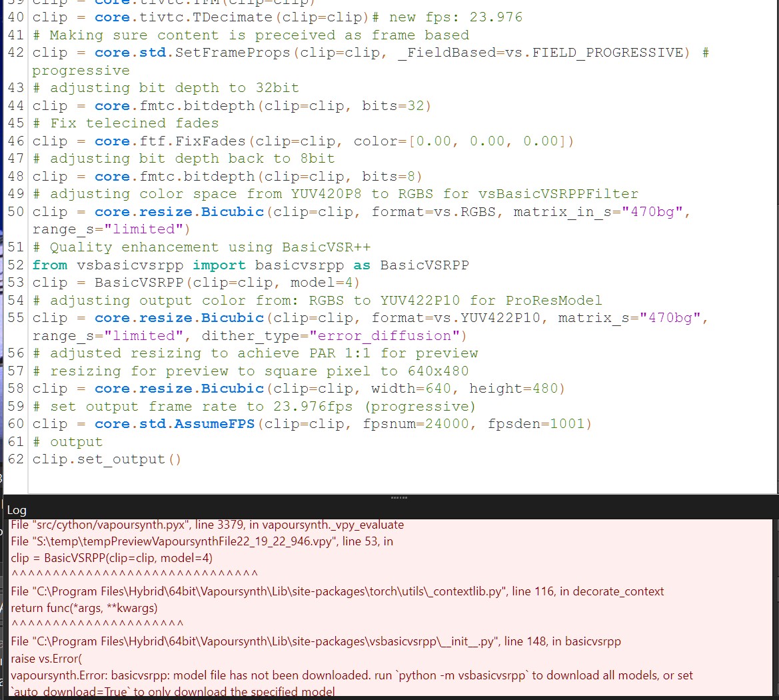Click the log line referencing _contextlib.py
Viewport: 779px width, 700px height.
pos(337,591)
